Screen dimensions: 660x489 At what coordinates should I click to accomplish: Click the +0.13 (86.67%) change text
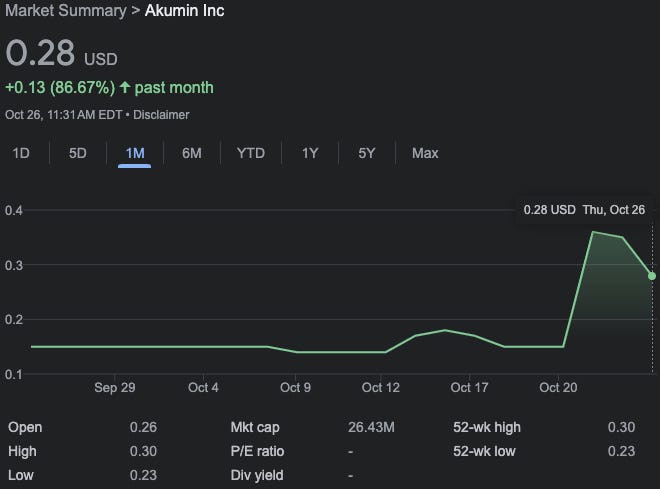[x=60, y=88]
